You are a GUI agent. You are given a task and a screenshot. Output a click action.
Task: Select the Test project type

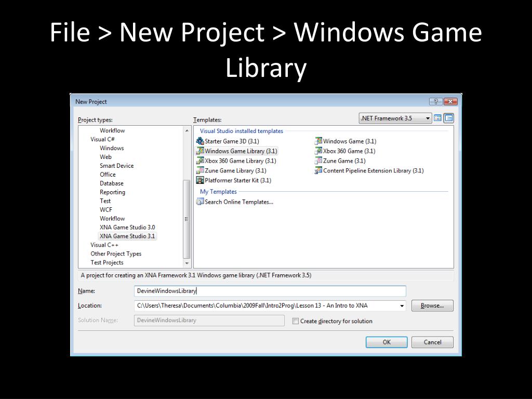[x=105, y=201]
